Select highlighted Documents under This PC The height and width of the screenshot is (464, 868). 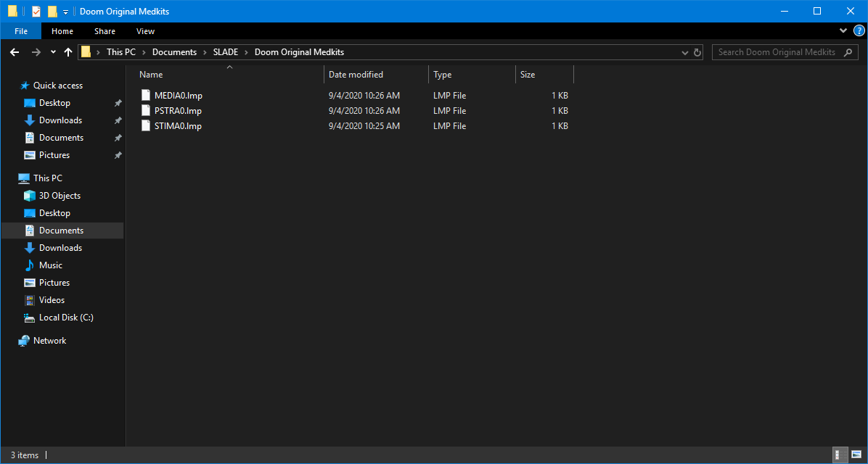coord(61,230)
